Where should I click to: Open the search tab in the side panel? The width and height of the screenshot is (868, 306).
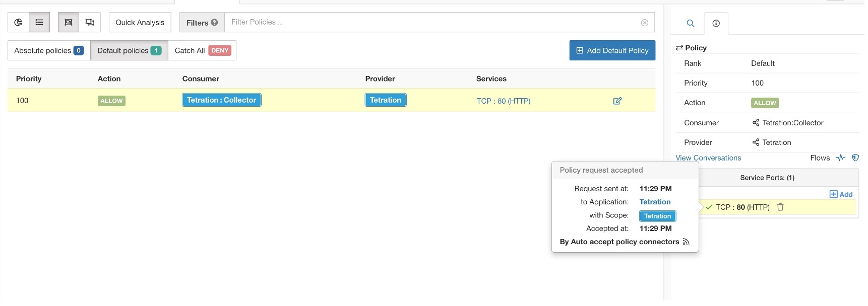pyautogui.click(x=691, y=23)
